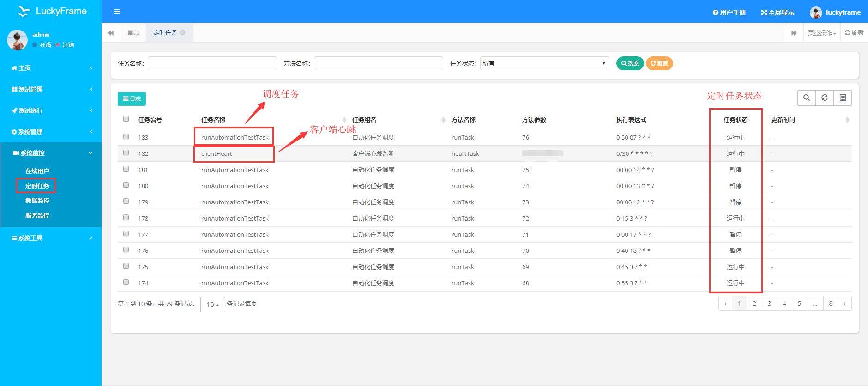Viewport: 868px width, 386px height.
Task: Focus the 方法名称 input field
Action: tap(378, 63)
